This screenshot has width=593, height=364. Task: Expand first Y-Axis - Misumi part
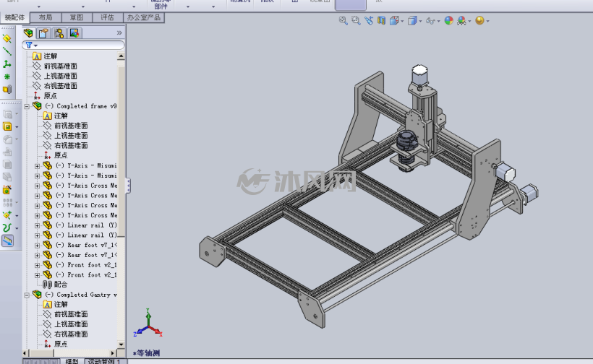[x=37, y=166]
